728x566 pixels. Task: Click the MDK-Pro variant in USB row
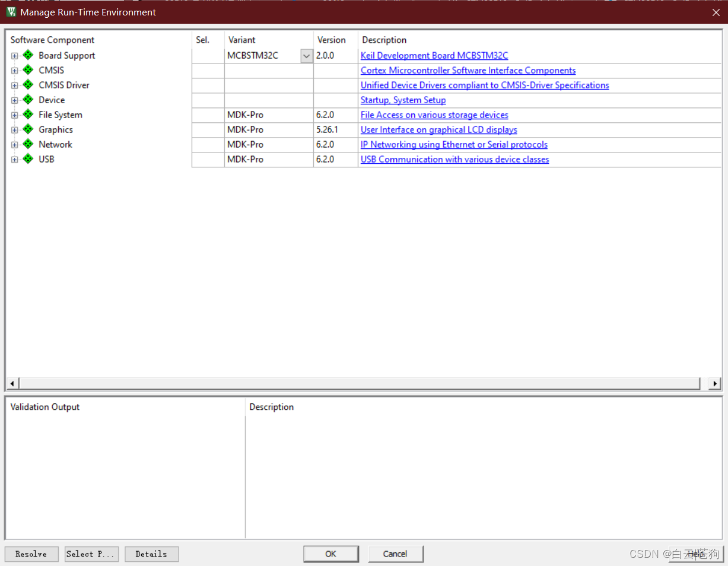(245, 160)
